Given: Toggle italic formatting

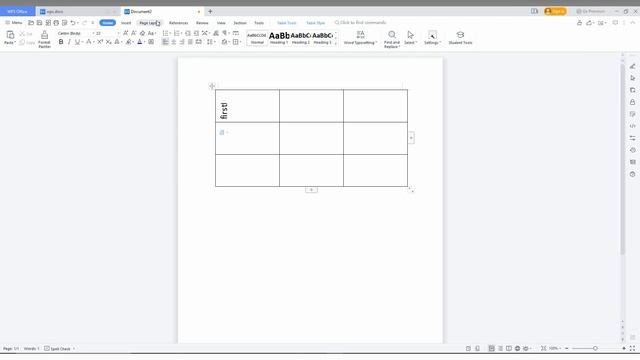Looking at the screenshot, I should [69, 42].
